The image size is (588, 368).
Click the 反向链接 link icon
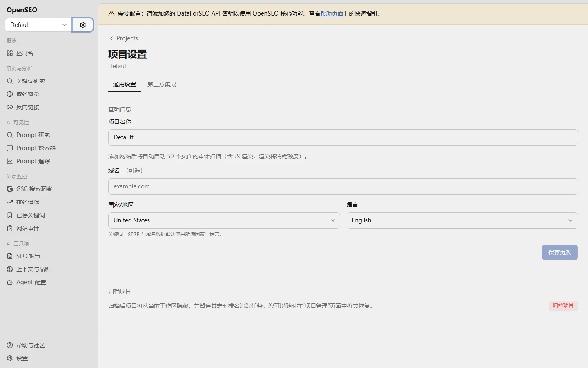(10, 107)
